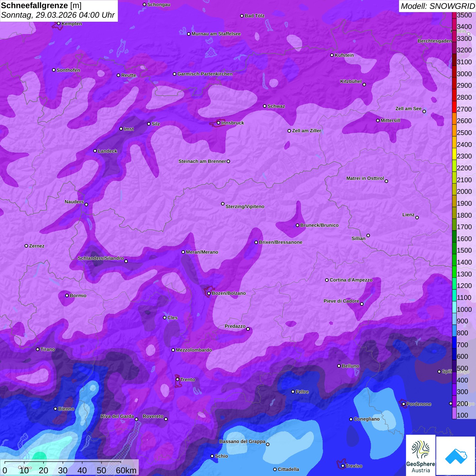Viewport: 476px width, 476px height.
Task: Click the "Schneefallgrenze [m]" title
Action: pyautogui.click(x=41, y=5)
